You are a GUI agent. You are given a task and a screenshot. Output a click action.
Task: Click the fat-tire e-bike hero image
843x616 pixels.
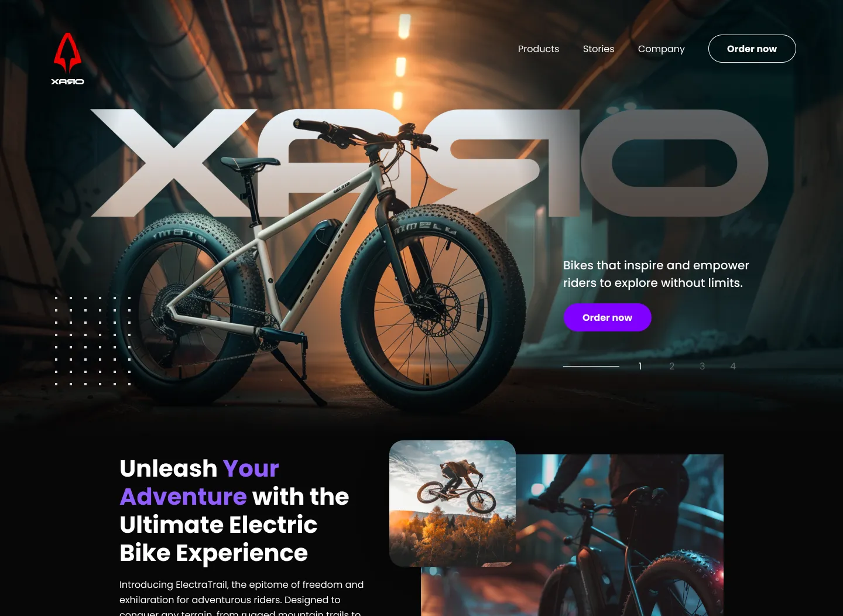(x=319, y=263)
